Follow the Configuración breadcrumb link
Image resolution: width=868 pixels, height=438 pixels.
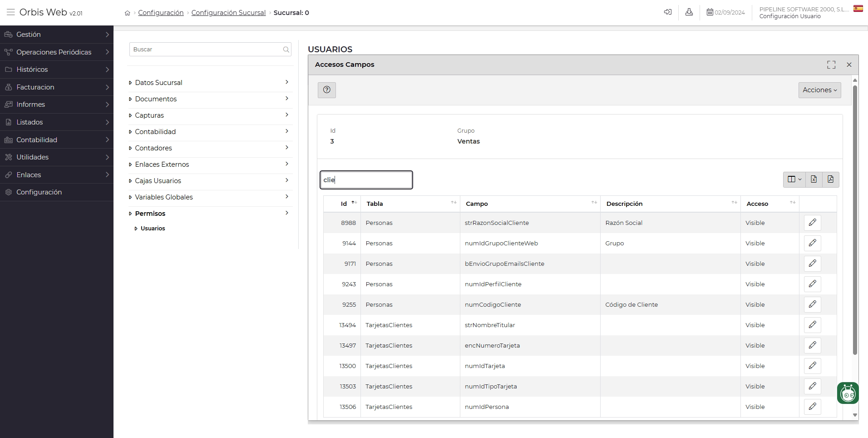pos(161,13)
